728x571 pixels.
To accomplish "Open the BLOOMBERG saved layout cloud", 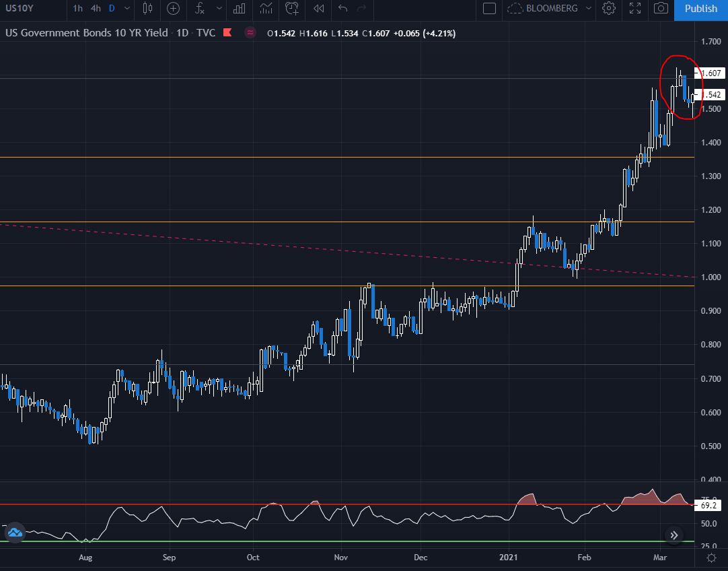I will tap(542, 8).
